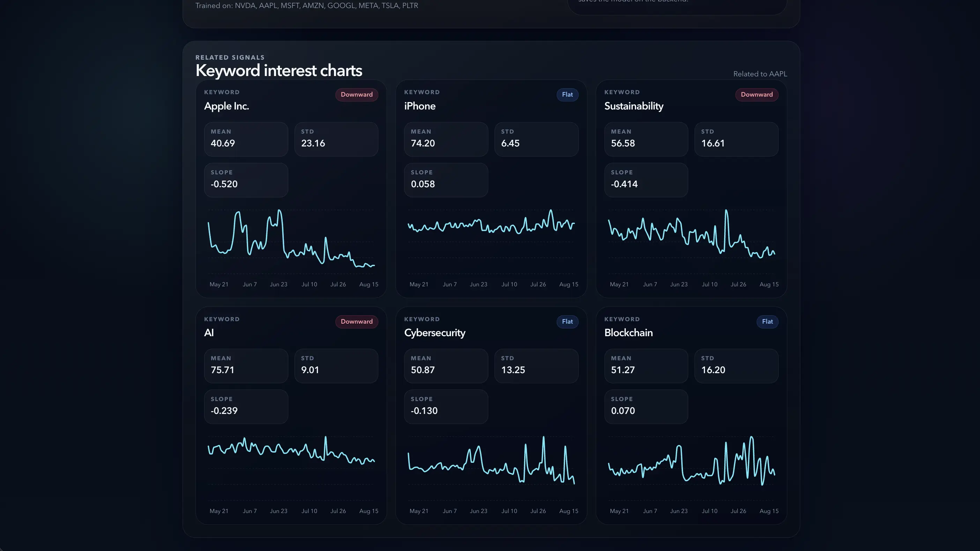Click the Cybersecurity mean value 50.87
This screenshot has width=980, height=551.
click(x=423, y=370)
